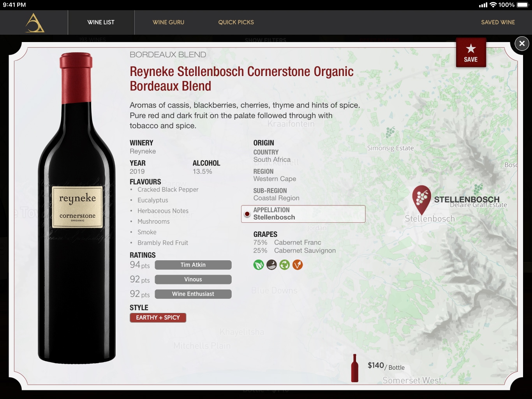Tap the Reyneke bottle image
The width and height of the screenshot is (532, 399).
pyautogui.click(x=77, y=208)
